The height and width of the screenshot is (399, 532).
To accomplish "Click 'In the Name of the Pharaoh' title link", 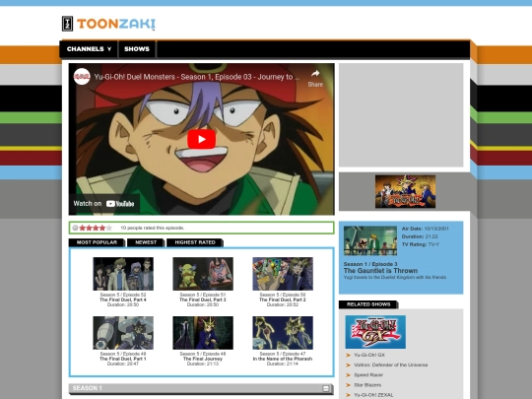I will pyautogui.click(x=283, y=359).
